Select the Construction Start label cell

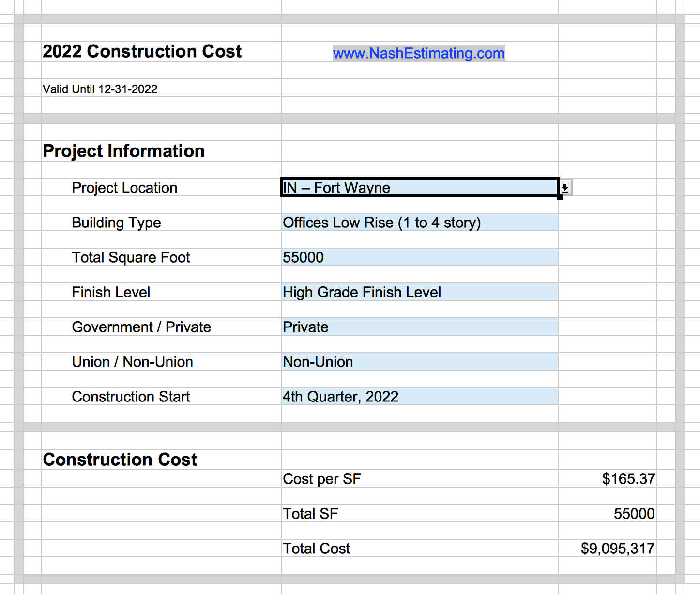(x=131, y=397)
